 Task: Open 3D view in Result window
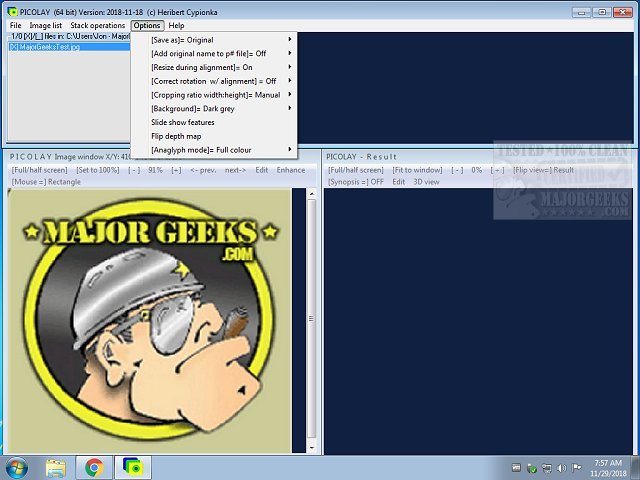[x=426, y=182]
